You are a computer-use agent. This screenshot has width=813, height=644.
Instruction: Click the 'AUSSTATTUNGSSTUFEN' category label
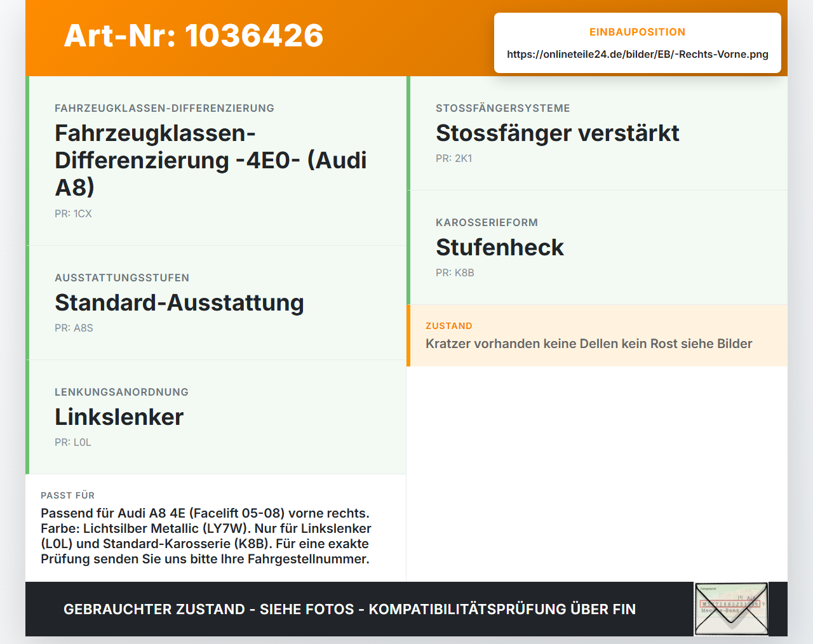[122, 278]
